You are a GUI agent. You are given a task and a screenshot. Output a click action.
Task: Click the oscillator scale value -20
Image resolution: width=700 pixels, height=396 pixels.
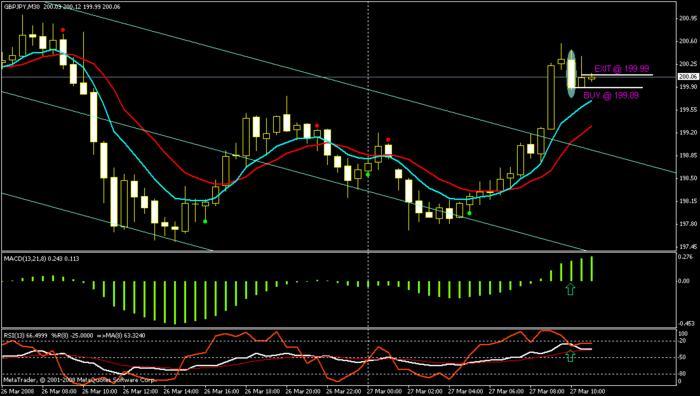tap(683, 341)
